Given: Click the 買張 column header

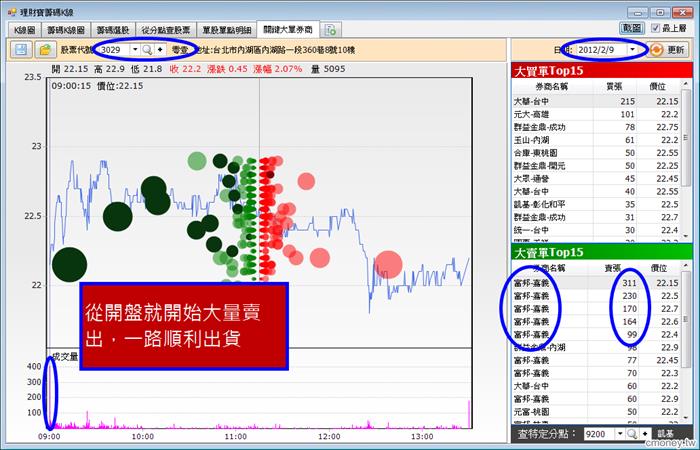Looking at the screenshot, I should 614,87.
